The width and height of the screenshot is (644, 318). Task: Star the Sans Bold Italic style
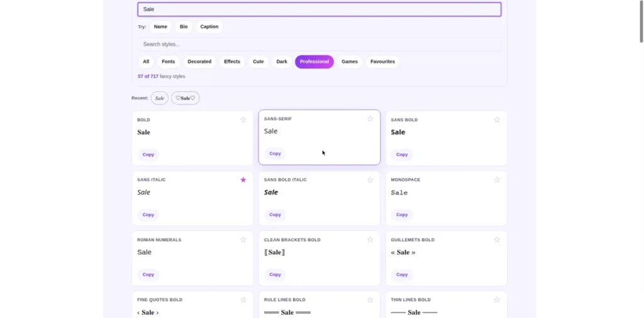tap(370, 179)
